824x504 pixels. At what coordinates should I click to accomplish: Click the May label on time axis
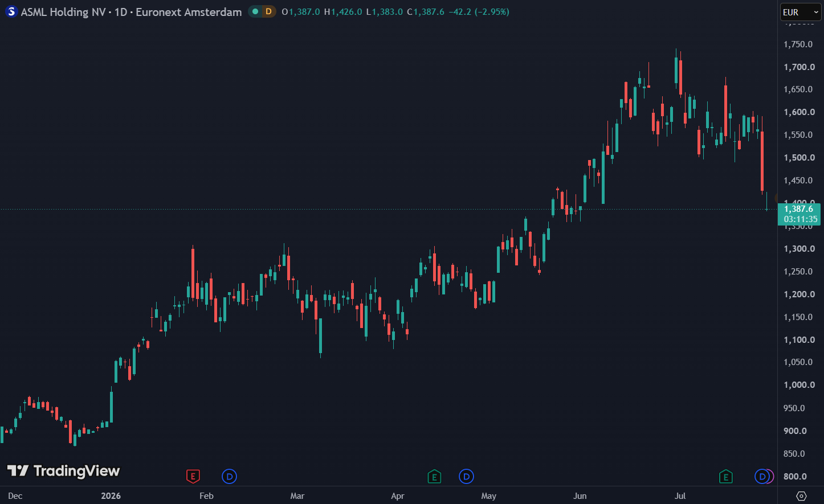[x=489, y=496]
